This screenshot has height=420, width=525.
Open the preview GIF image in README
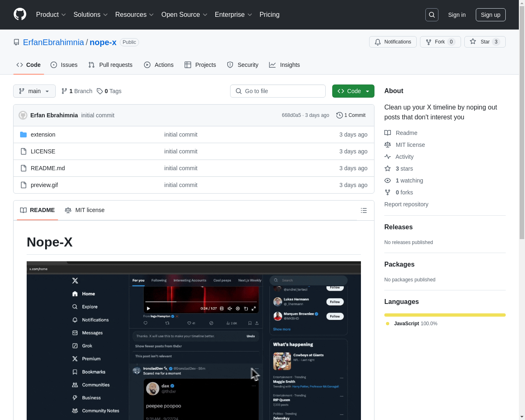[x=194, y=340]
